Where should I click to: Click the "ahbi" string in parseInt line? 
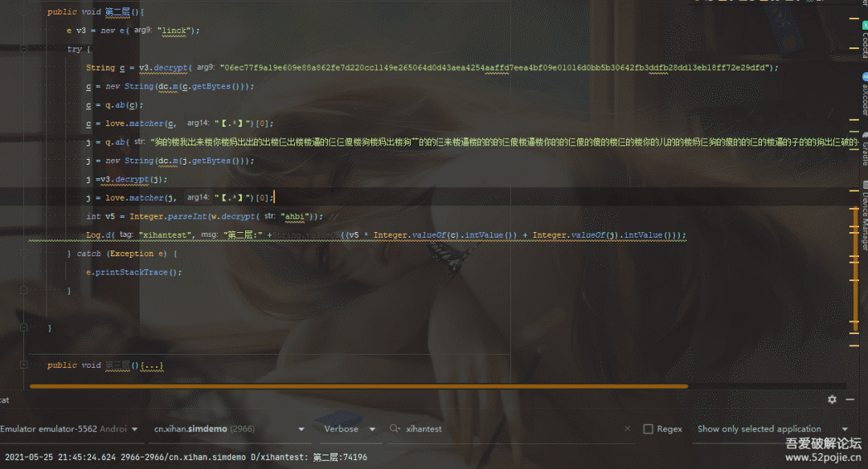(x=294, y=216)
